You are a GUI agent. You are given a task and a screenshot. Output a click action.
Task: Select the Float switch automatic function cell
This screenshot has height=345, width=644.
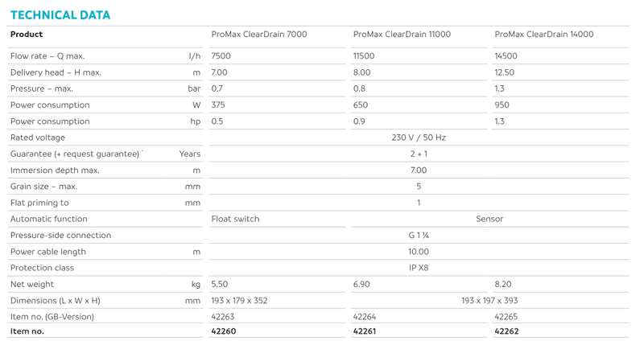point(235,219)
